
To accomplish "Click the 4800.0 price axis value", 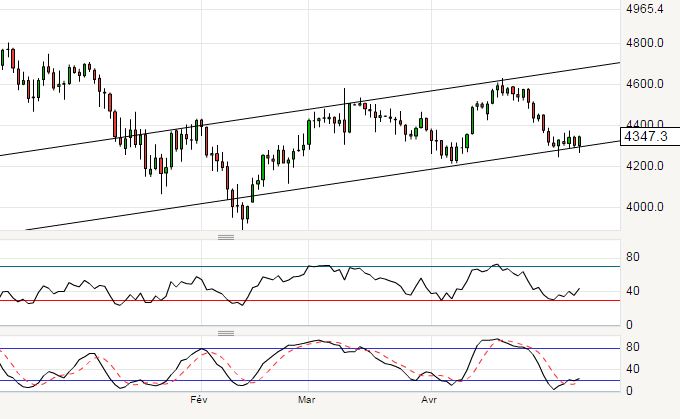I will point(645,43).
